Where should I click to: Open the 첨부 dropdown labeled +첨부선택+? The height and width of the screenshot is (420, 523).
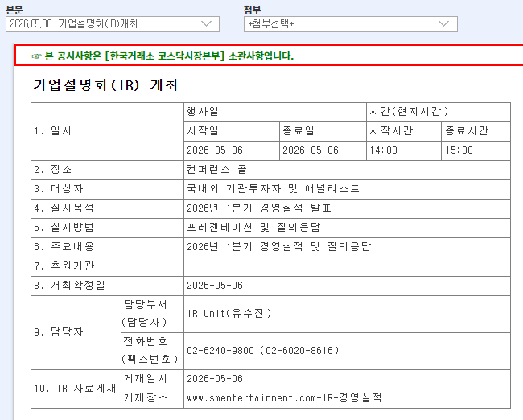coord(351,24)
